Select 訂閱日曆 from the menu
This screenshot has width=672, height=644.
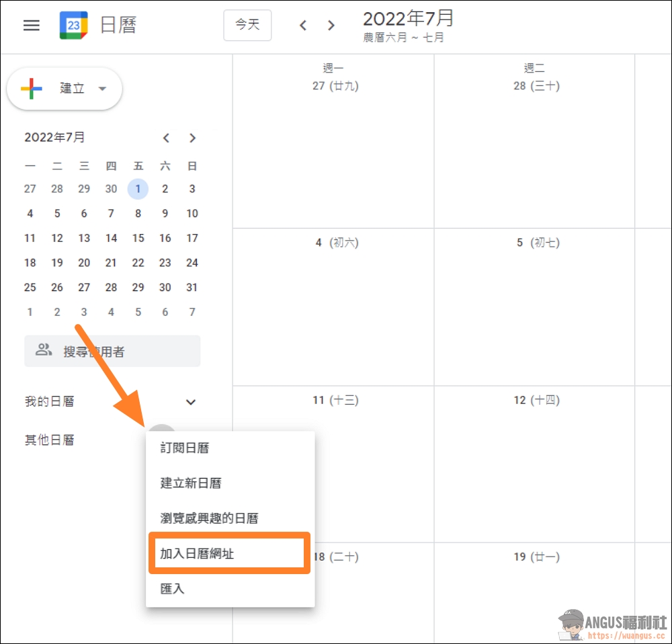point(230,448)
